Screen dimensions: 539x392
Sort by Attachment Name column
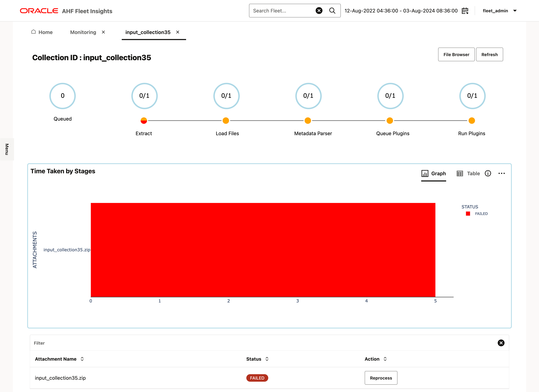(82, 359)
